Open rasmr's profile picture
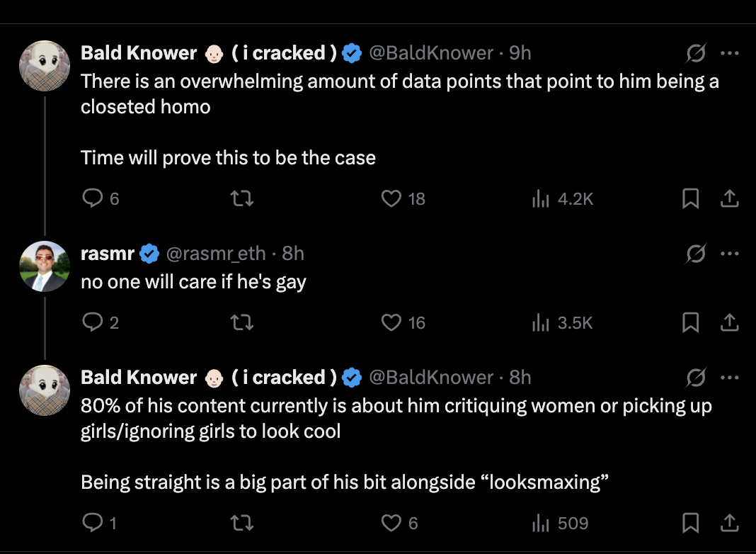 point(45,267)
